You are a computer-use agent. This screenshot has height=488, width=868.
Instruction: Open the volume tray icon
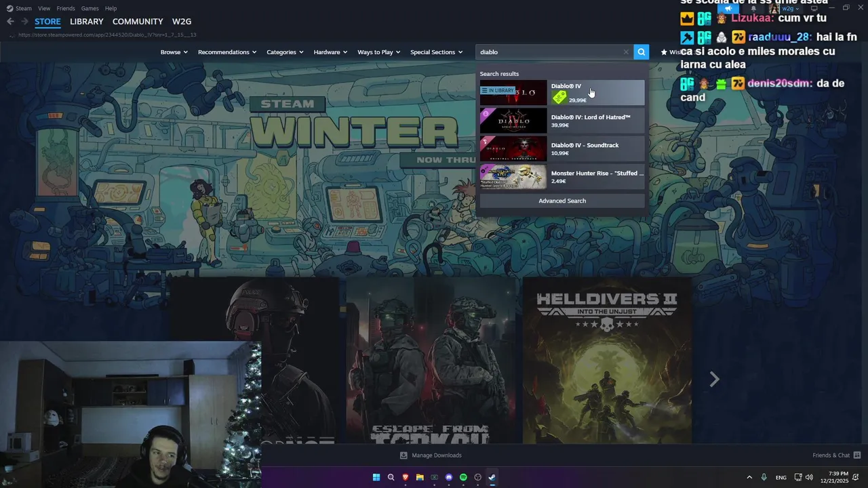coord(809,477)
